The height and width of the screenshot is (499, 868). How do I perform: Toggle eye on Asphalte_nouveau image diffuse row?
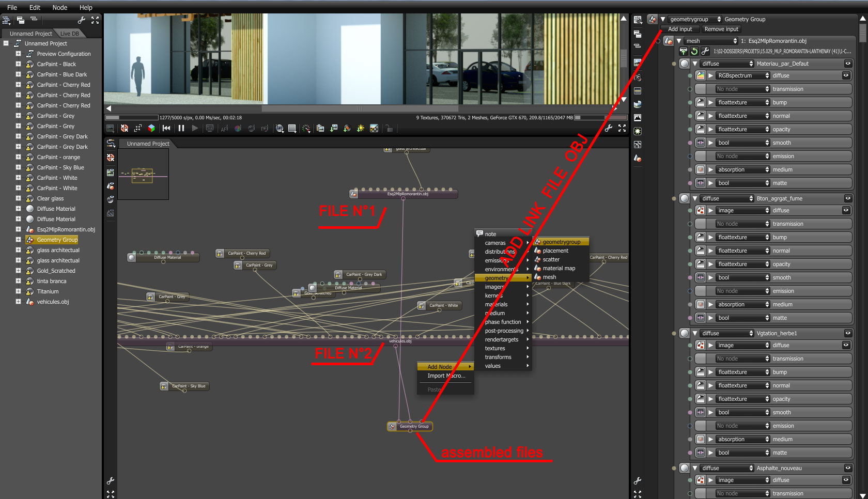coord(846,480)
